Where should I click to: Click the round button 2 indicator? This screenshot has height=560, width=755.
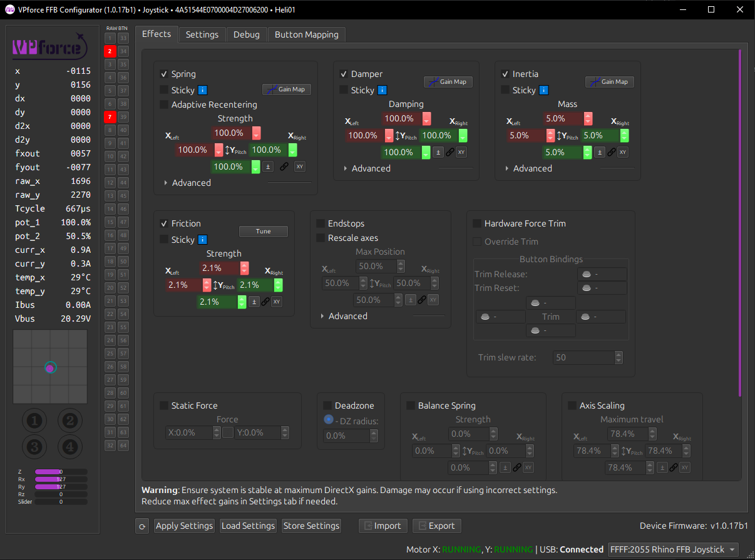70,421
